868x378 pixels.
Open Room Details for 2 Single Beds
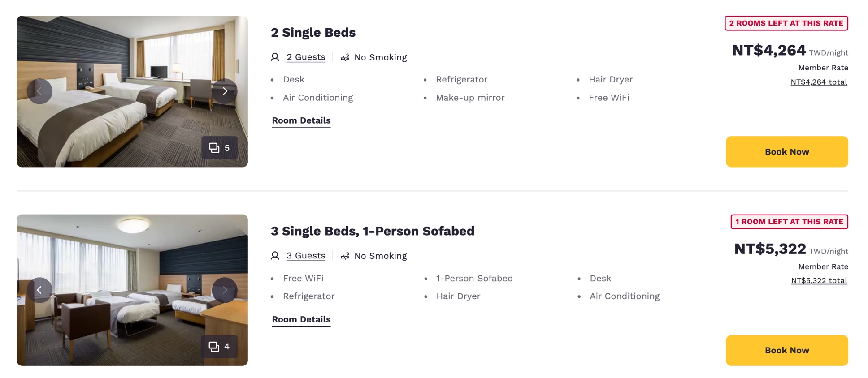(x=301, y=120)
